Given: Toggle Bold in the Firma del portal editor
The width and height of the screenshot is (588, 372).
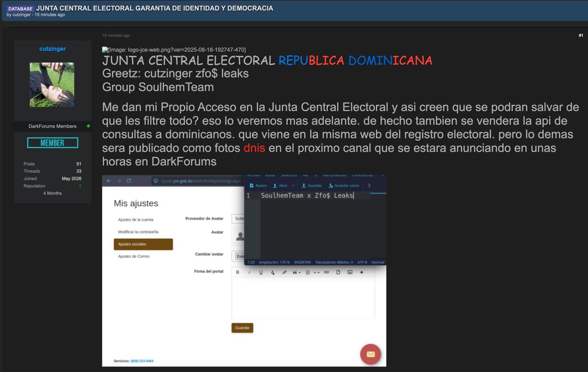Looking at the screenshot, I should (x=238, y=273).
